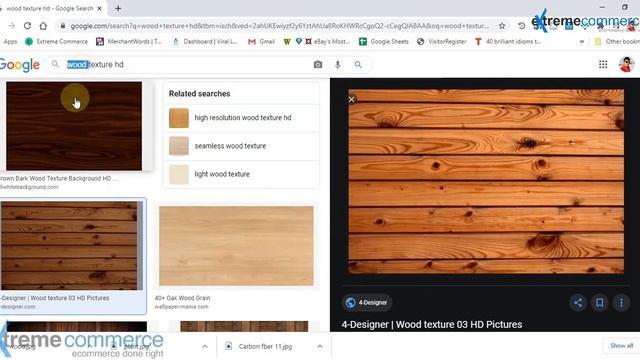This screenshot has width=640, height=360.
Task: Bookmark this page with the star icon
Action: (x=502, y=26)
